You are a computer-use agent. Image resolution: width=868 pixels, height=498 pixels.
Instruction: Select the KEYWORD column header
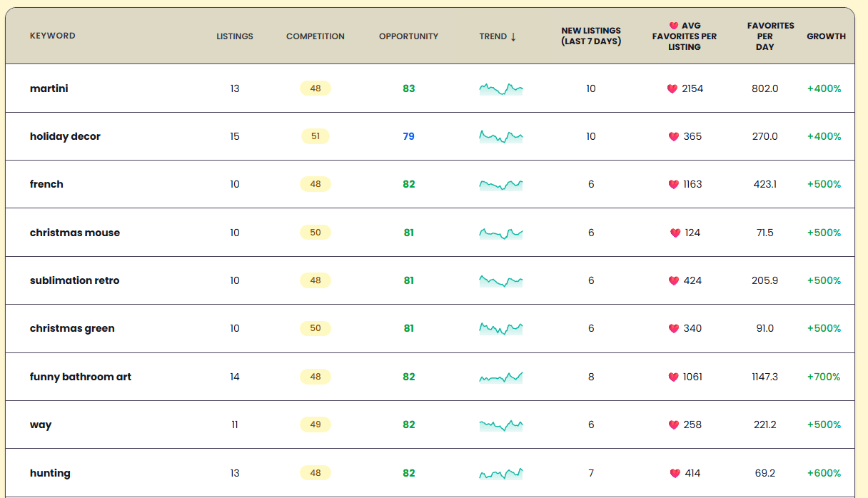coord(53,36)
